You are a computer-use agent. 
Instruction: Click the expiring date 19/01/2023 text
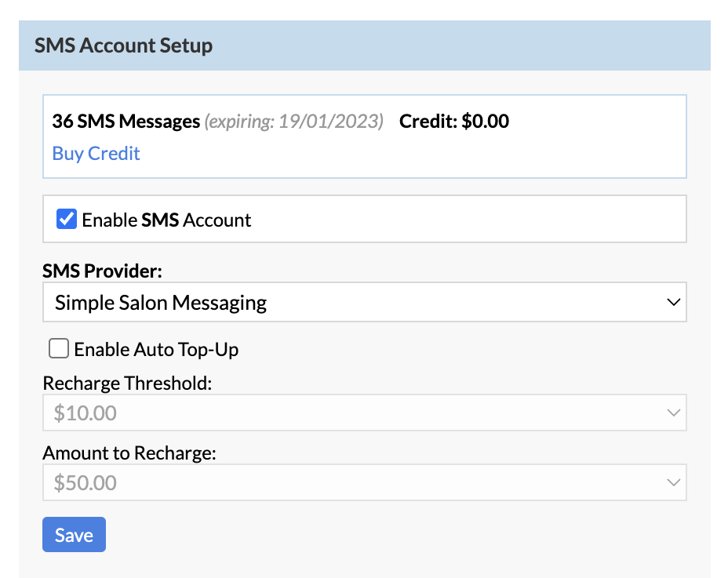pos(294,122)
